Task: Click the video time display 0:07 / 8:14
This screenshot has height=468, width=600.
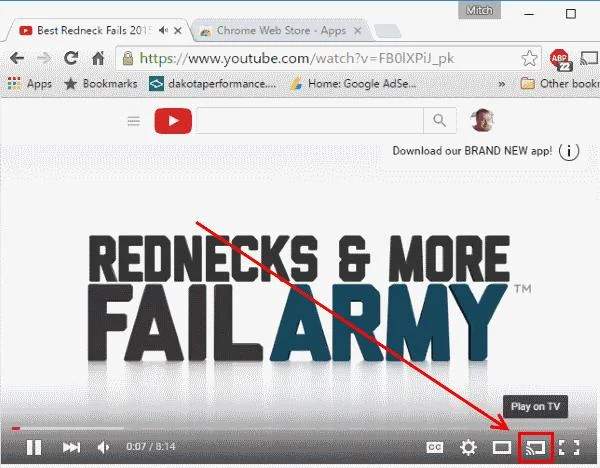Action: click(x=151, y=447)
